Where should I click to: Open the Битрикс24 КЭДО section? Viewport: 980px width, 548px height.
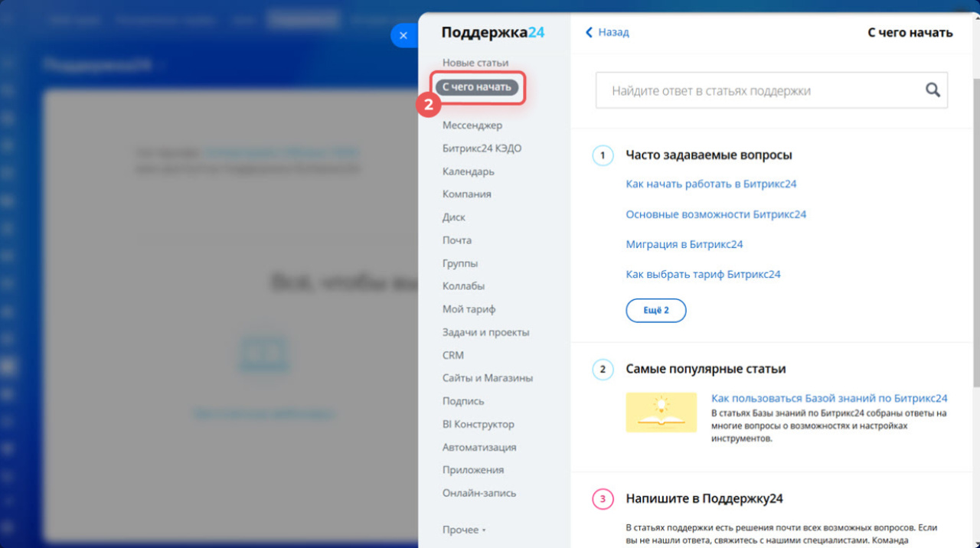(482, 148)
